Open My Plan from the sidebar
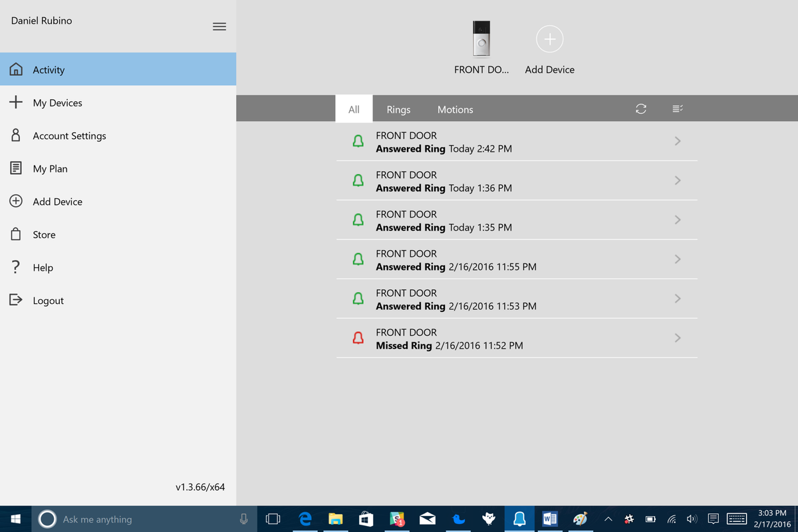Viewport: 798px width, 532px height. click(50, 168)
